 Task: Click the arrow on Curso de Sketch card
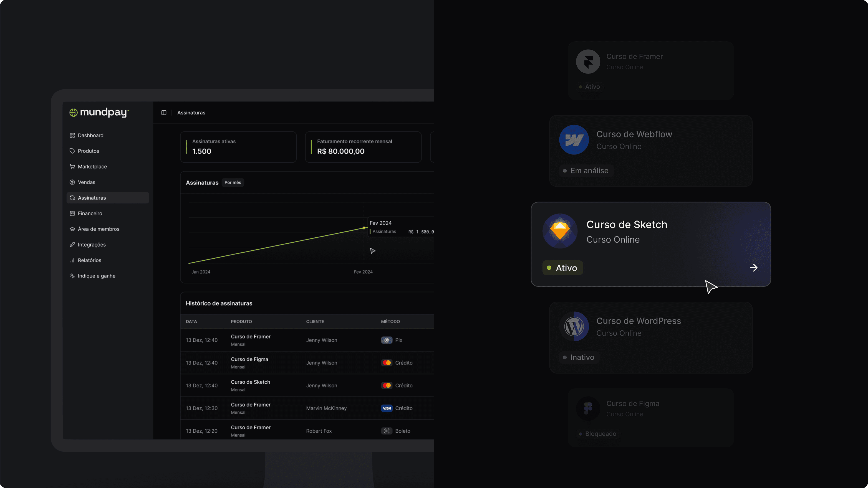coord(753,268)
